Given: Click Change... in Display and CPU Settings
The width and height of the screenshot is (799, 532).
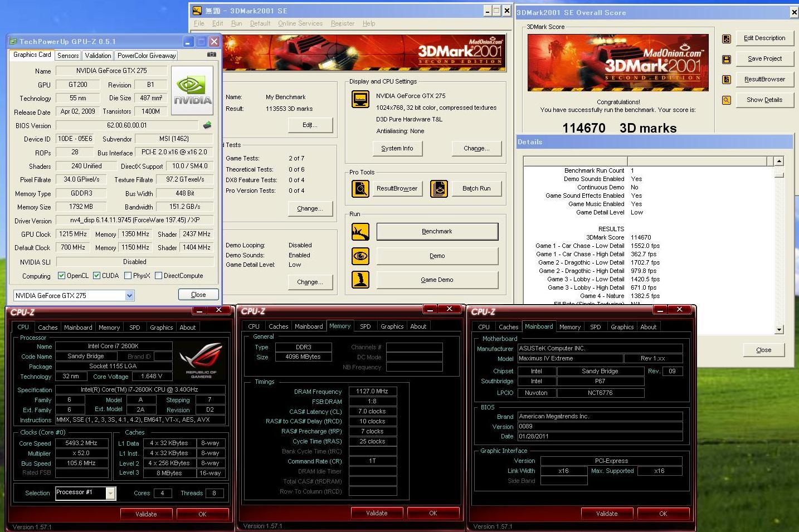Looking at the screenshot, I should pos(476,148).
